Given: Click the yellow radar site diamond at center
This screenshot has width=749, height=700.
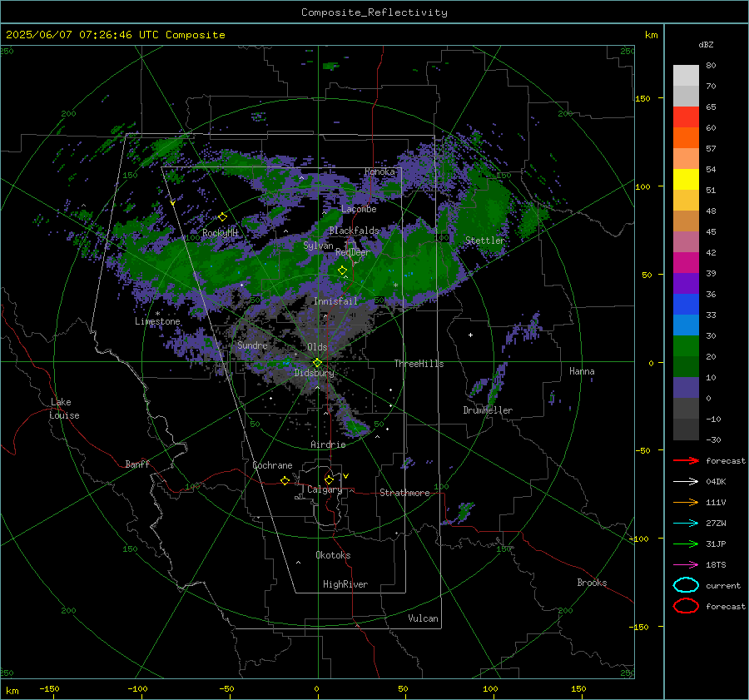Looking at the screenshot, I should click(317, 363).
